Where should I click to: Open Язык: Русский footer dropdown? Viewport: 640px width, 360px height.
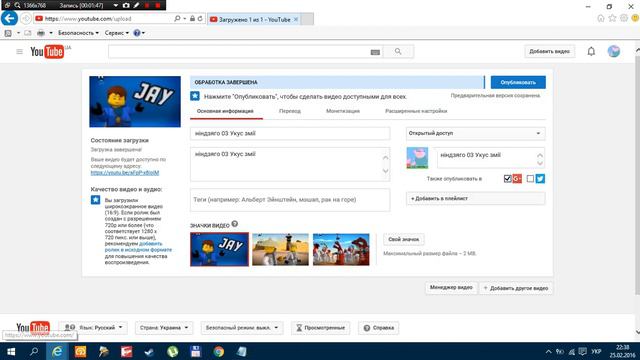(x=93, y=327)
